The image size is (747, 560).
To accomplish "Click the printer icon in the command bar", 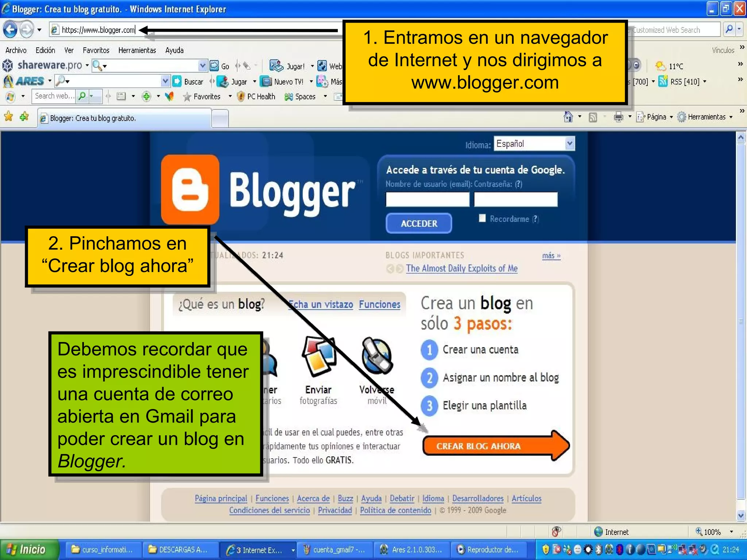I will (618, 117).
